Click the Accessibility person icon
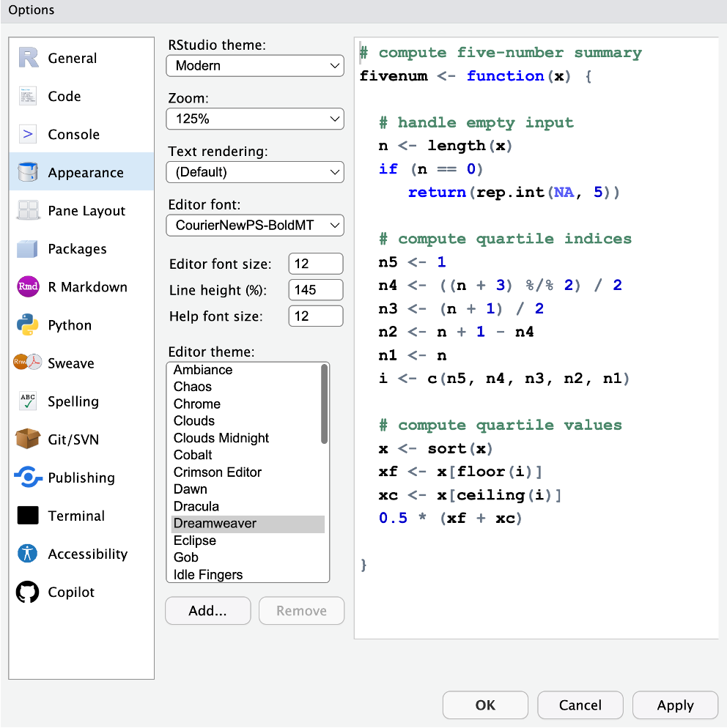This screenshot has height=728, width=727. click(27, 554)
